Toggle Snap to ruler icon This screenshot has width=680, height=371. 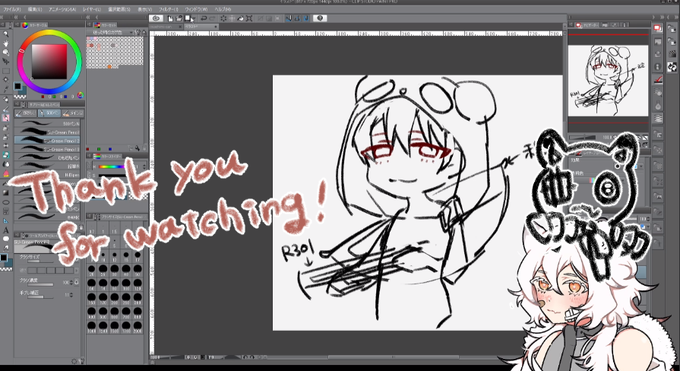click(x=289, y=18)
